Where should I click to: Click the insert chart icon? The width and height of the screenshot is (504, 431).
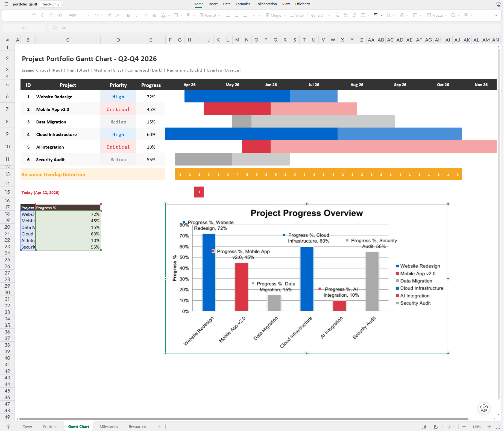402,15
